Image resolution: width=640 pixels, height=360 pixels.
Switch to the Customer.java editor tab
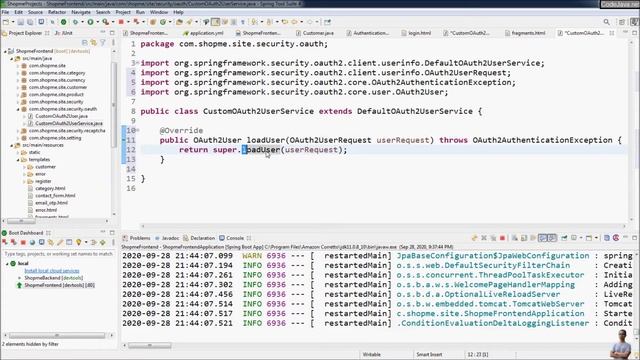click(315, 33)
